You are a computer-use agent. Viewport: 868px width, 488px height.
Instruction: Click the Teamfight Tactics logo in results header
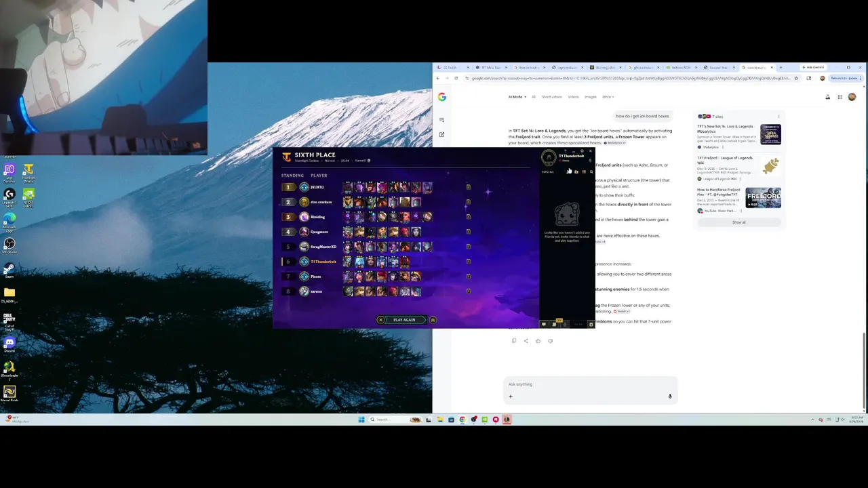click(286, 157)
